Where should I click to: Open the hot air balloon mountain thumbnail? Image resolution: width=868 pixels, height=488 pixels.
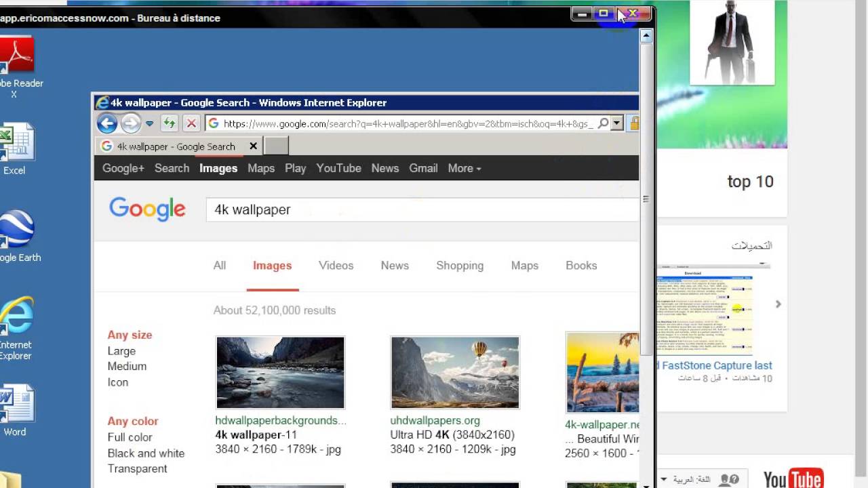pyautogui.click(x=455, y=373)
